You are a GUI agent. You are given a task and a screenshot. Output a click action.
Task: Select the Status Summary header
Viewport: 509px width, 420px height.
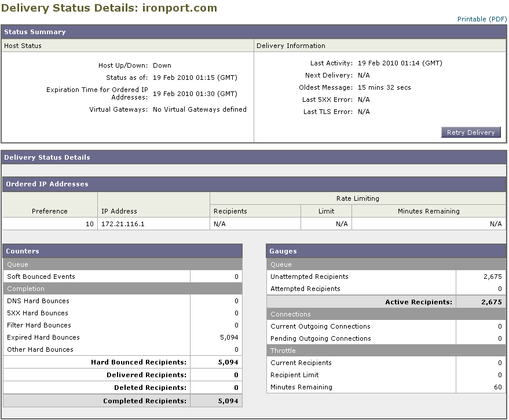coord(254,32)
